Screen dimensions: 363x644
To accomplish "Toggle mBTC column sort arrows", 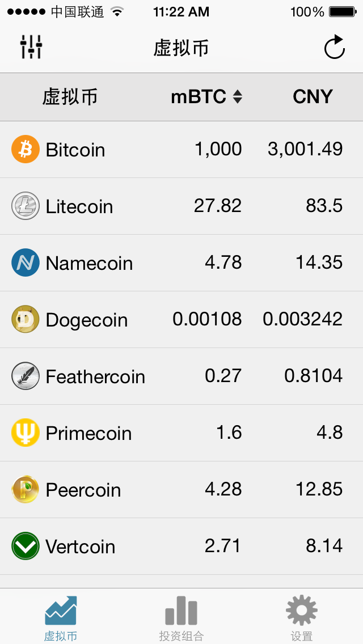I will [x=237, y=97].
